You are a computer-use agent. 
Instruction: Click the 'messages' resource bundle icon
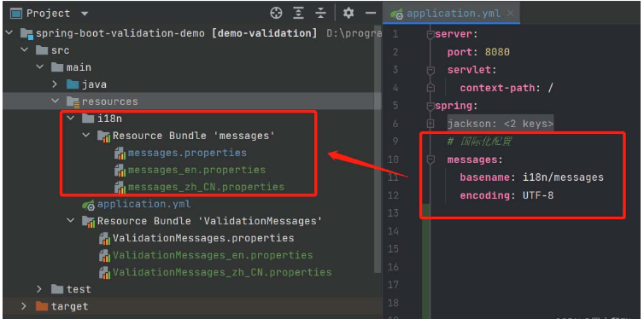(104, 136)
